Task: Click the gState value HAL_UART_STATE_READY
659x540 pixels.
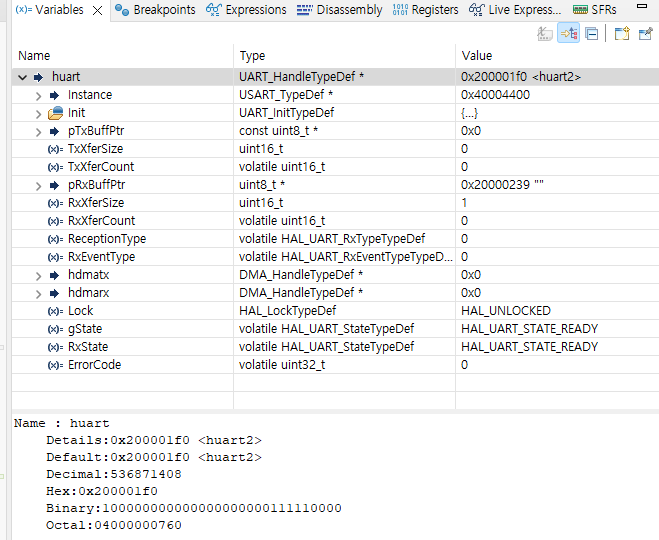Action: (530, 329)
